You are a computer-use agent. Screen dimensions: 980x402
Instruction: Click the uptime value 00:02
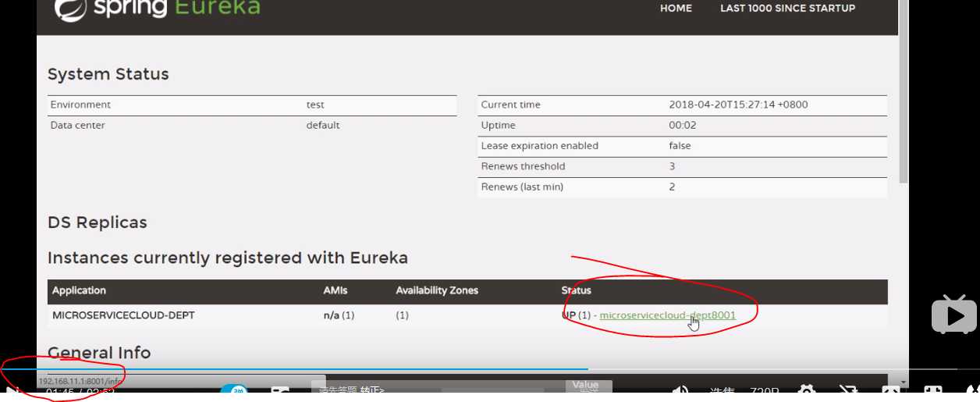(682, 125)
